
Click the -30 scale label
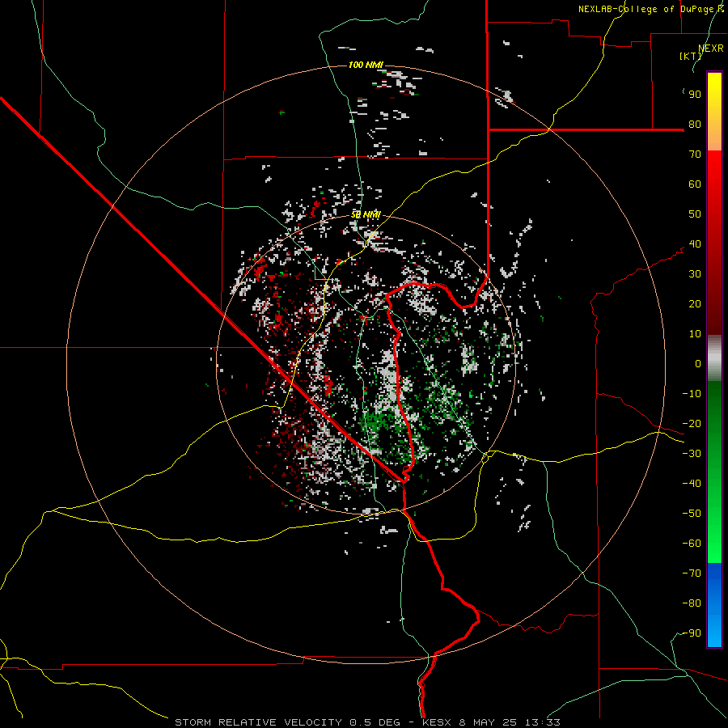coord(692,454)
